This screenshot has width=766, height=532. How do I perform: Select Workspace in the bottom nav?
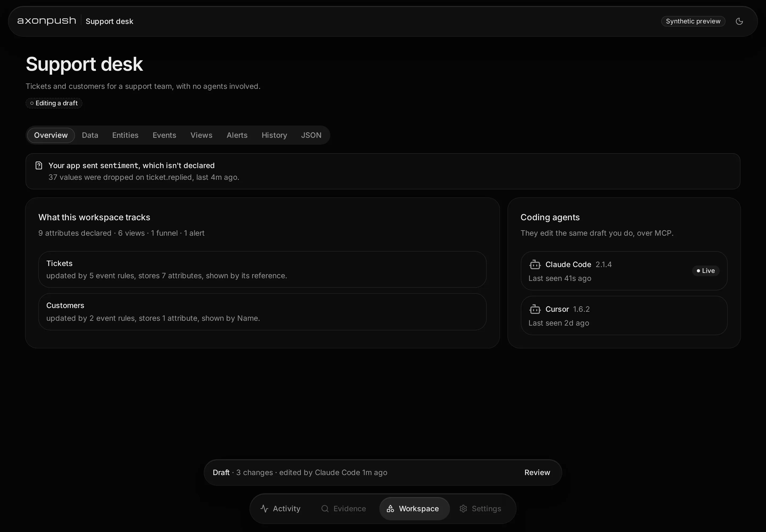click(414, 508)
